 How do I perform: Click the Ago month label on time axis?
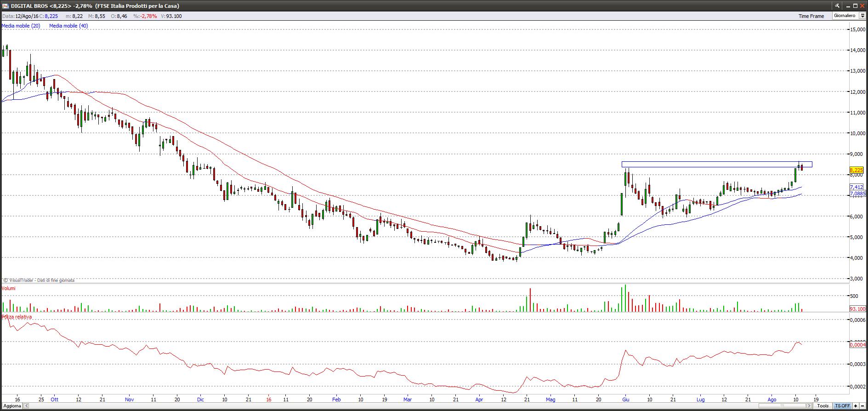(x=772, y=400)
